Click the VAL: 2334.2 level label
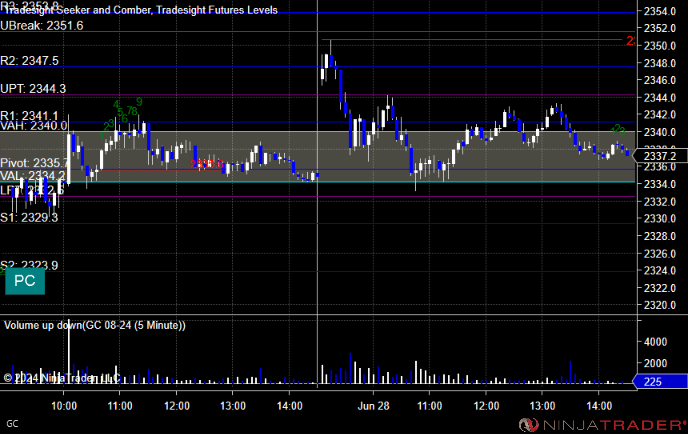Screen dimensions: 688x434 (32, 176)
